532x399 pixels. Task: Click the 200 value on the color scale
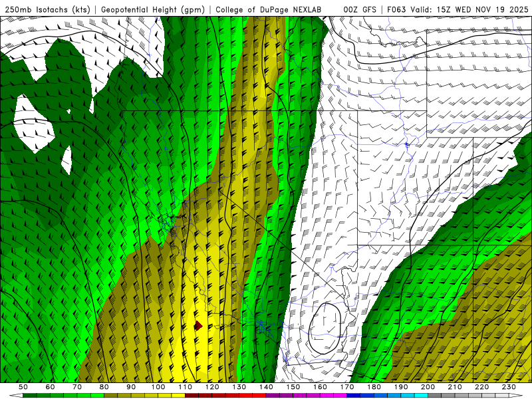(x=428, y=387)
